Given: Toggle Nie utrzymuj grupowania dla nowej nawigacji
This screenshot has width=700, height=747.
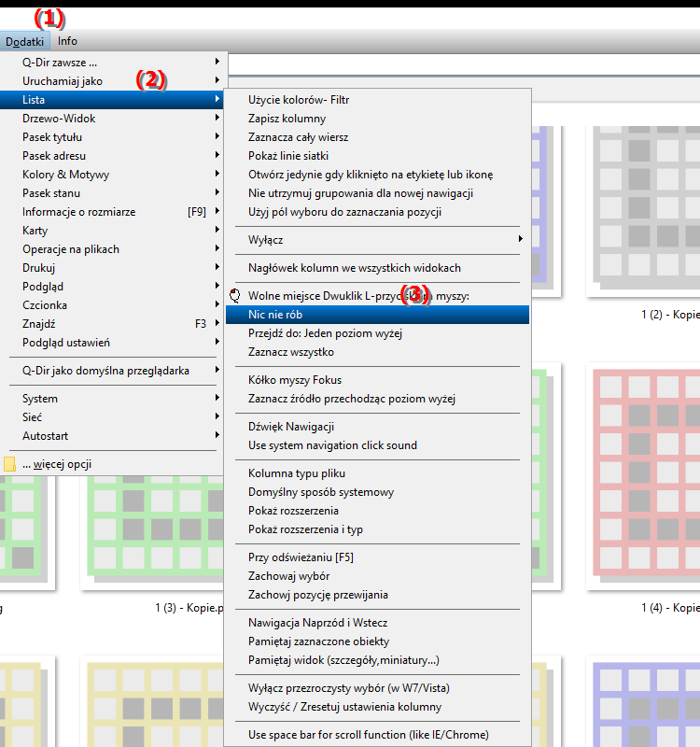Looking at the screenshot, I should [x=377, y=193].
